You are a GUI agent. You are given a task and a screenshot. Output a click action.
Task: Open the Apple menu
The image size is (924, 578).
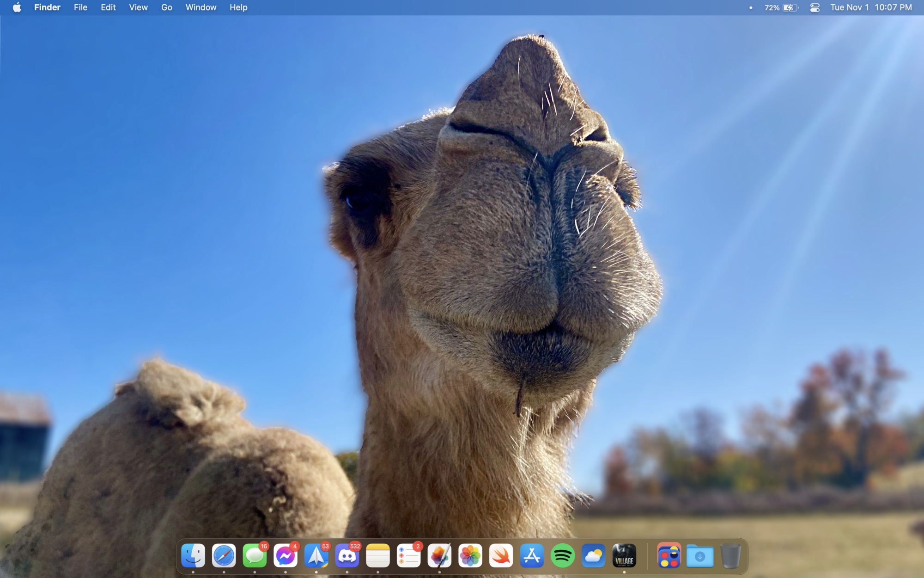(17, 7)
